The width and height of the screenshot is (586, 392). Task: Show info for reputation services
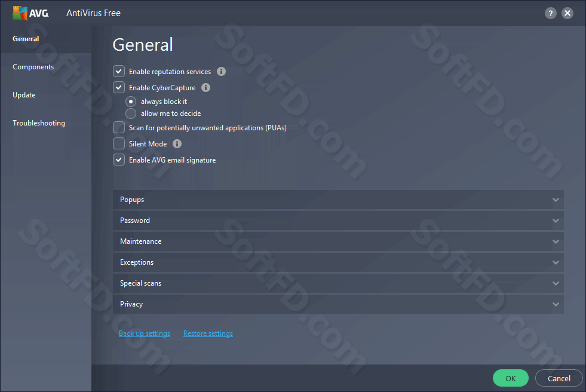(x=221, y=71)
